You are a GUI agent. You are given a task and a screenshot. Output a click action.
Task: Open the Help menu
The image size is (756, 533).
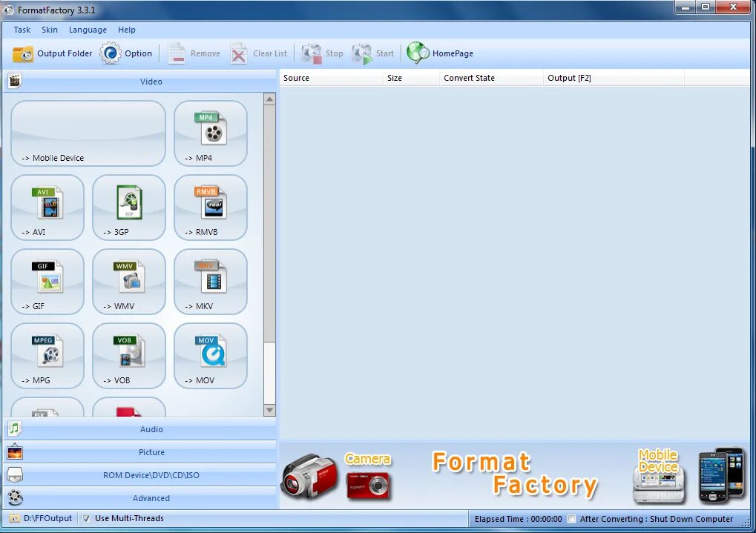point(127,30)
